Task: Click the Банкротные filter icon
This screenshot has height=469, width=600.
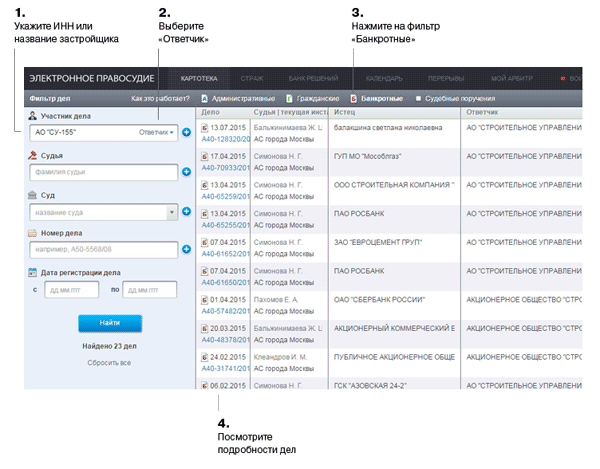Action: (354, 99)
